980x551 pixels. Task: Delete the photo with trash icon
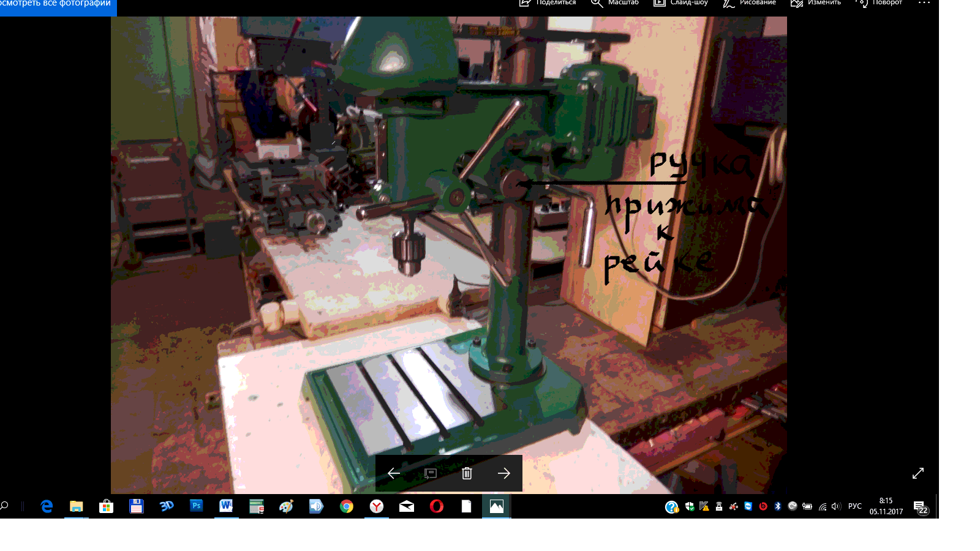[467, 473]
